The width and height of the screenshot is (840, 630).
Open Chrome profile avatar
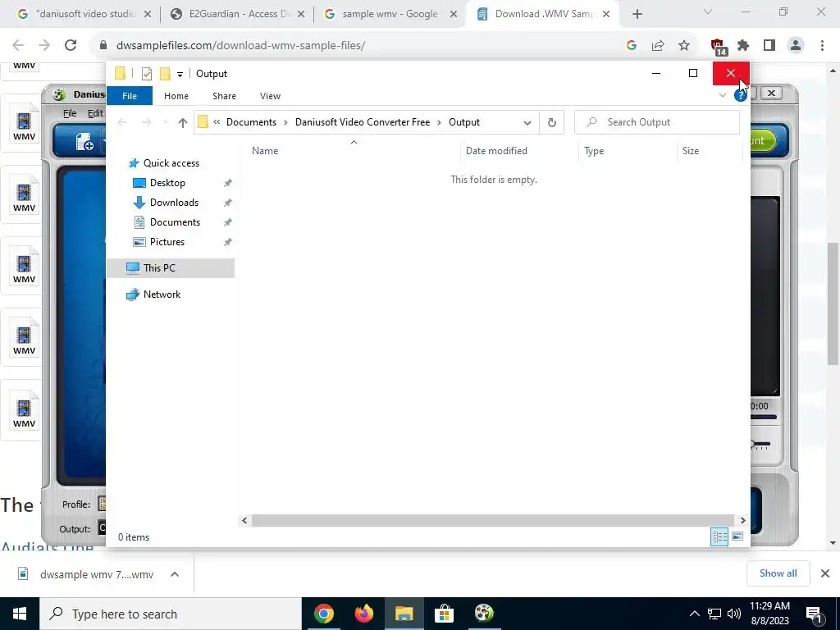tap(796, 46)
